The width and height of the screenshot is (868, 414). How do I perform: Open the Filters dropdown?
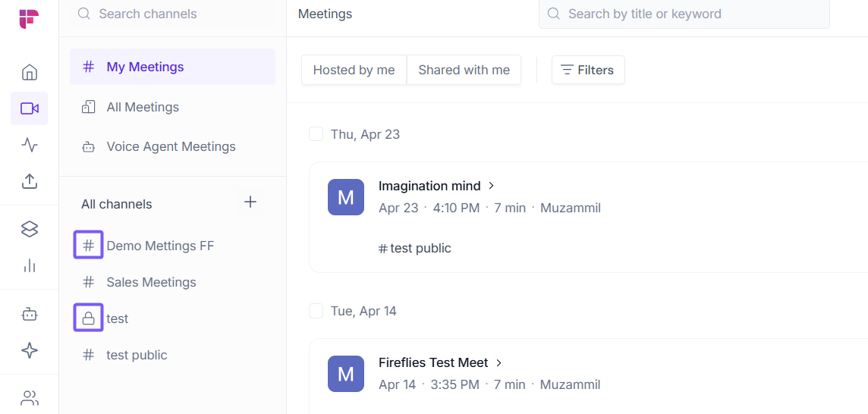tap(587, 70)
